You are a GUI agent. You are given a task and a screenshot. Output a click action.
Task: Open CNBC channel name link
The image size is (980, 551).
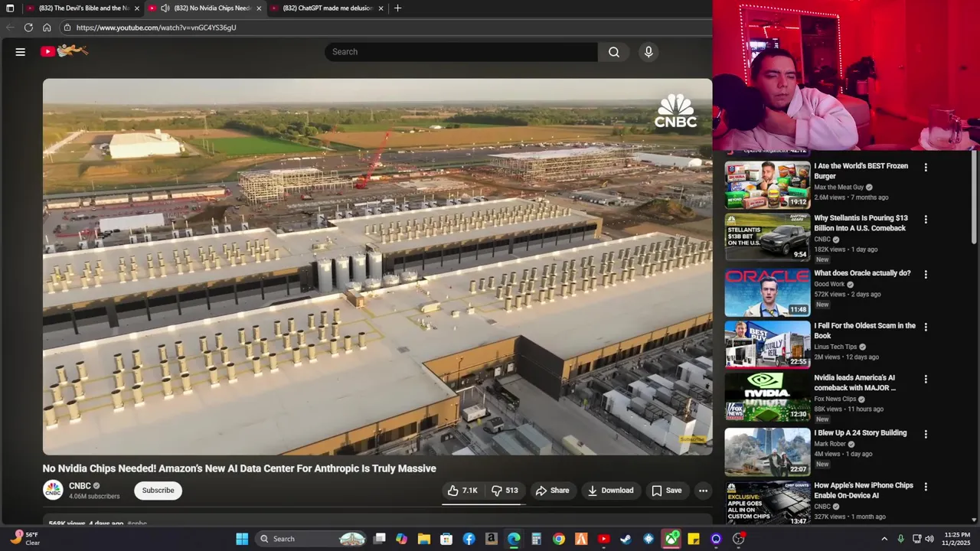click(80, 486)
